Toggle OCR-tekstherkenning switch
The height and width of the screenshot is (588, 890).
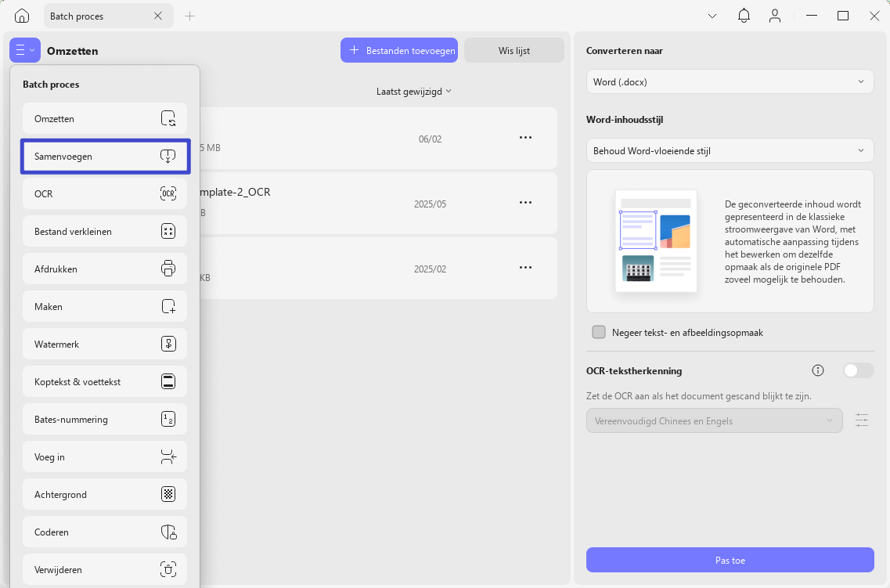[858, 370]
